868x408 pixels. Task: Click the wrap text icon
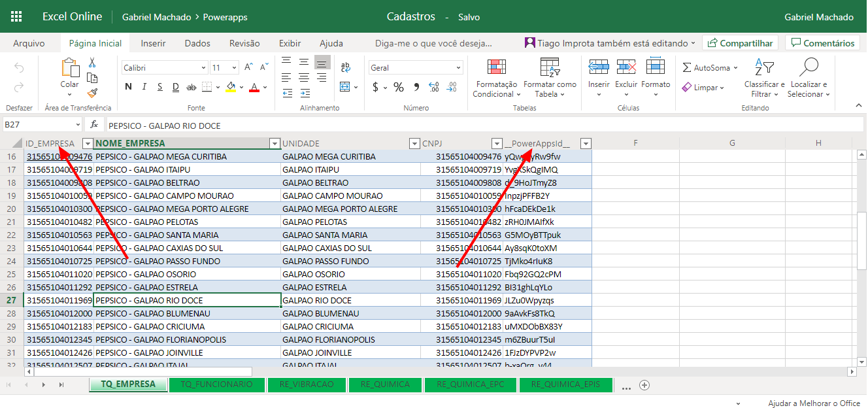click(x=346, y=67)
